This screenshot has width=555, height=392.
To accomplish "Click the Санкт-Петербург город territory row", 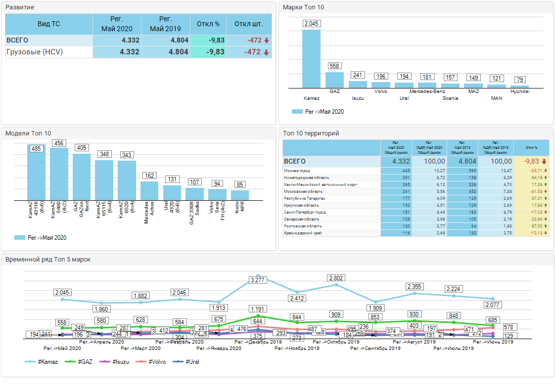I will click(x=416, y=212).
